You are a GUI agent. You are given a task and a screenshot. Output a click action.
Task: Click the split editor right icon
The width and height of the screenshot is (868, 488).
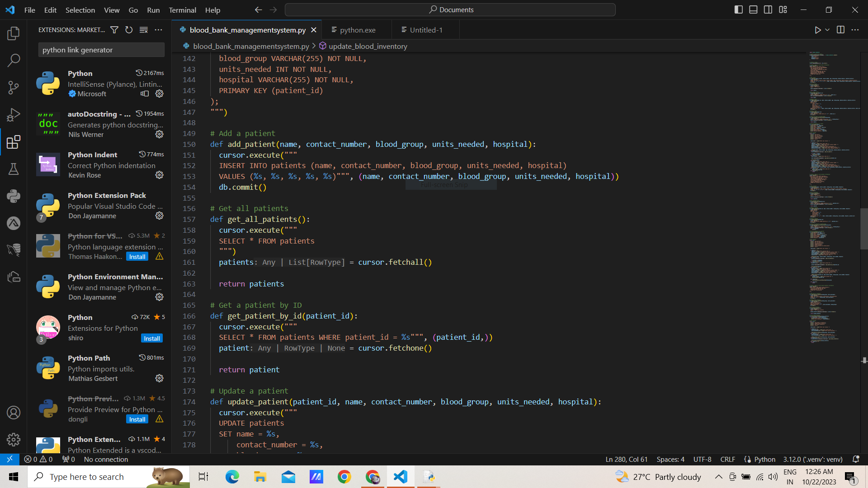point(840,30)
